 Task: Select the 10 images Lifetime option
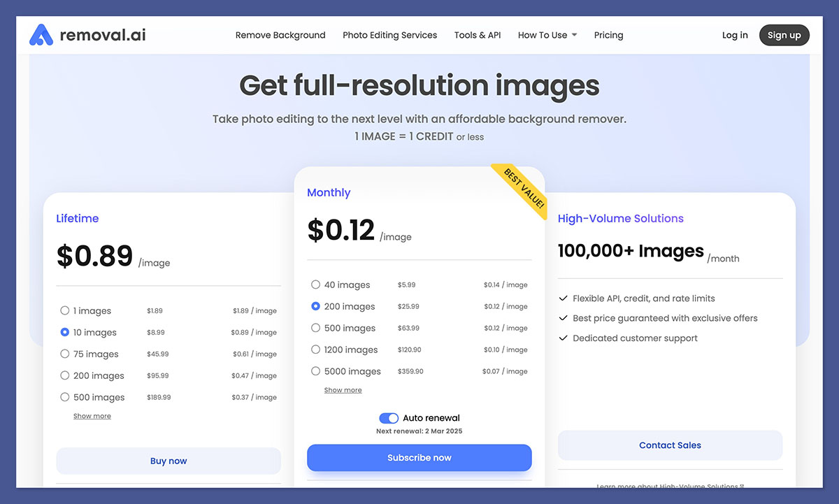pos(64,332)
